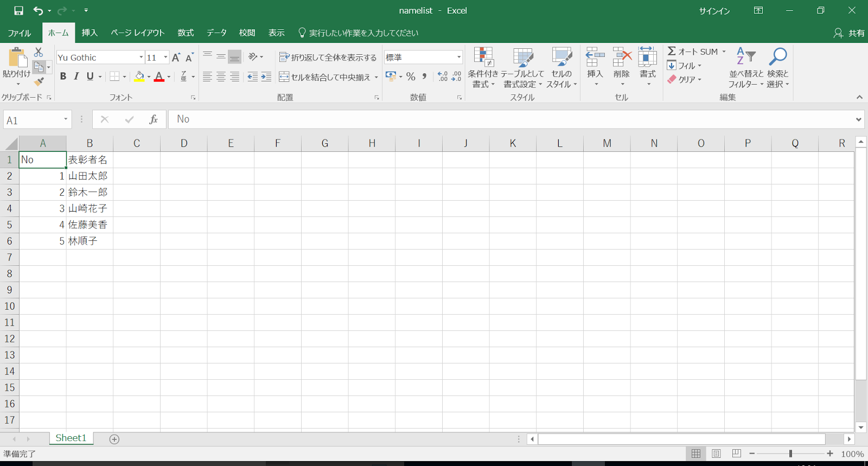Screen dimensions: 868x466
Task: Expand the Name Box dropdown arrow
Action: tap(66, 119)
